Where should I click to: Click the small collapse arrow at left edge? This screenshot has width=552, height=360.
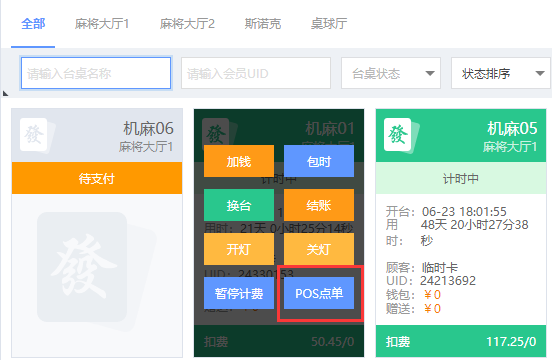point(5,93)
